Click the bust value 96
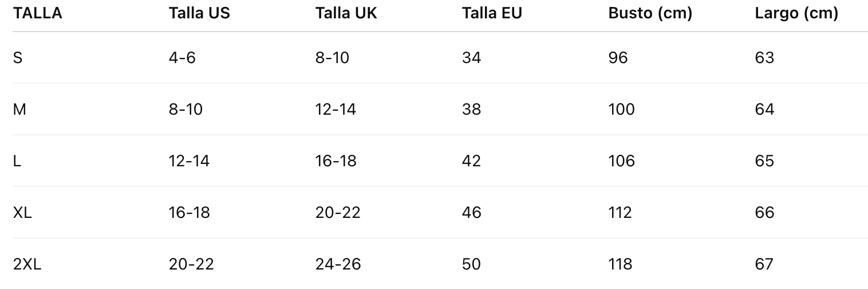868x289 pixels. (x=618, y=57)
